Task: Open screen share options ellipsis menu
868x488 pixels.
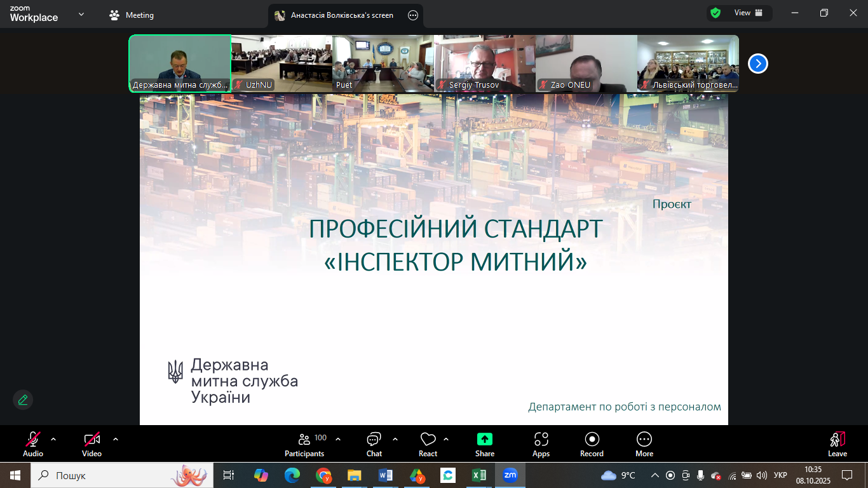Action: tap(413, 15)
